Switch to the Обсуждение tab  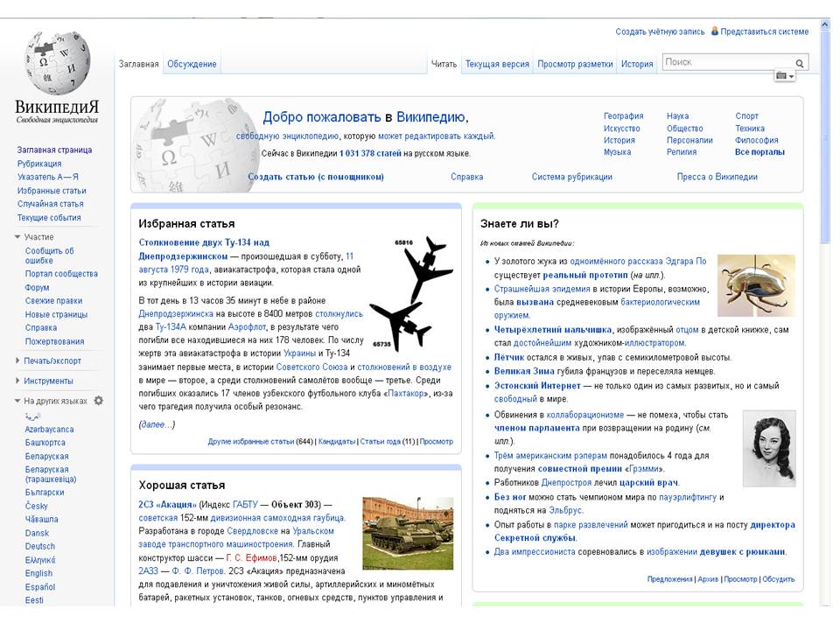tap(192, 64)
